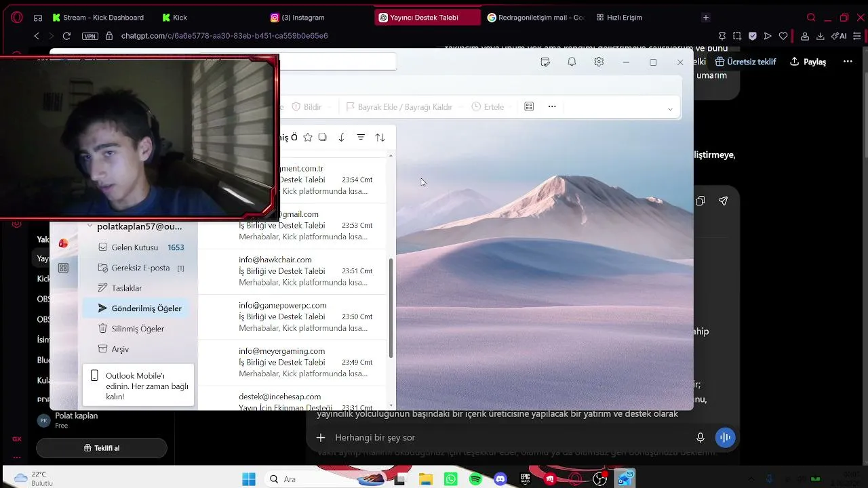The height and width of the screenshot is (488, 868).
Task: Switch to the Redragoniletişim mail Google tab
Action: click(536, 18)
